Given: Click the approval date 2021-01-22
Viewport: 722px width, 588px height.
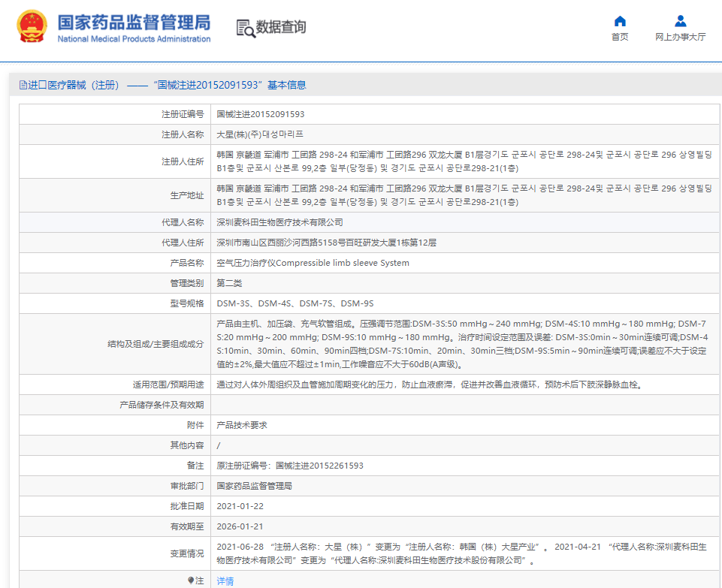Looking at the screenshot, I should (x=240, y=506).
